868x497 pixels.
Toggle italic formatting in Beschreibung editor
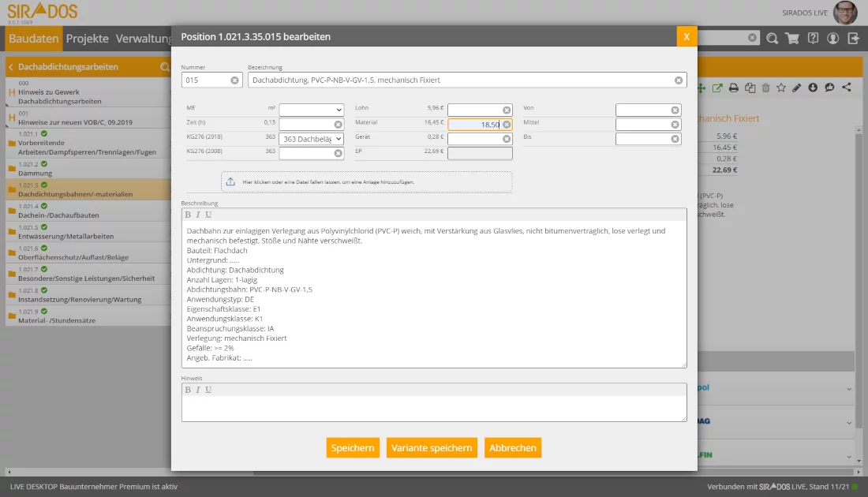pos(198,215)
